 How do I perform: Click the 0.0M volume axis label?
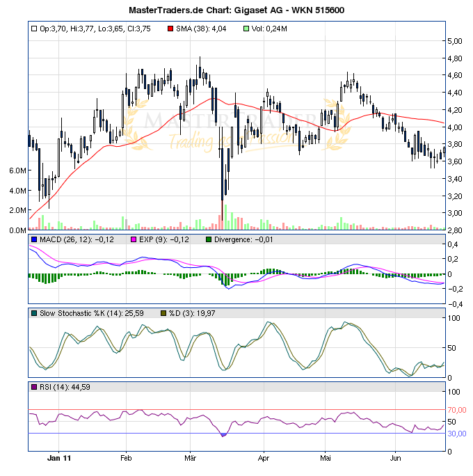[17, 230]
